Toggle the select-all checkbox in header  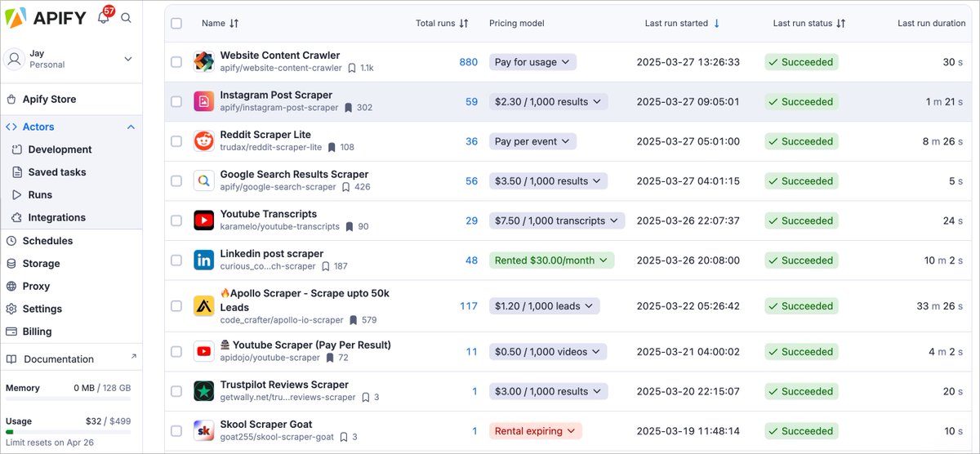pyautogui.click(x=176, y=24)
